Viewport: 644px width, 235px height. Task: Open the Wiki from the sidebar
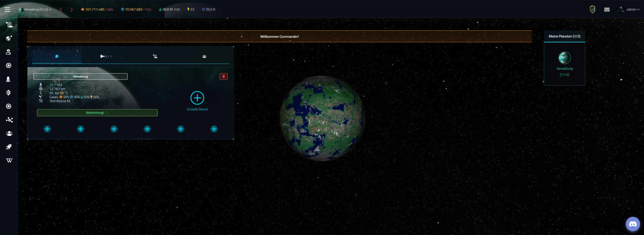[9, 161]
